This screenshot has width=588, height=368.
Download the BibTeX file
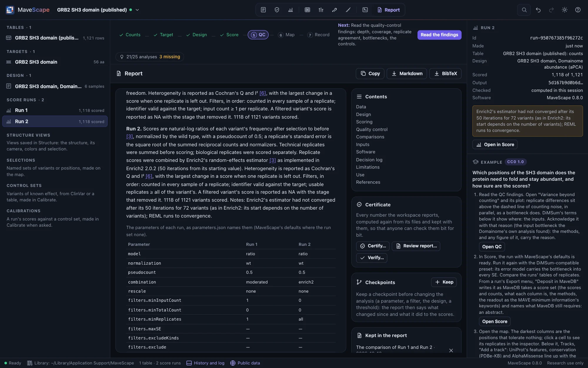click(x=445, y=73)
